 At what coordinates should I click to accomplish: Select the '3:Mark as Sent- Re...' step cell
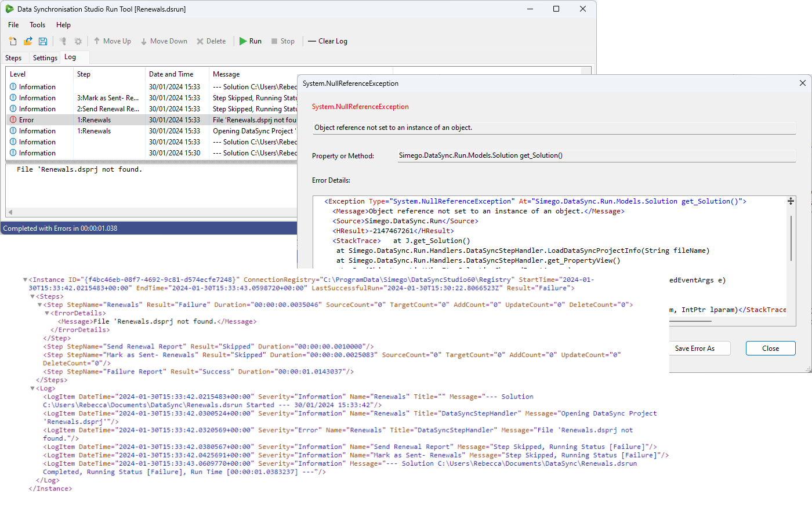[x=108, y=97]
